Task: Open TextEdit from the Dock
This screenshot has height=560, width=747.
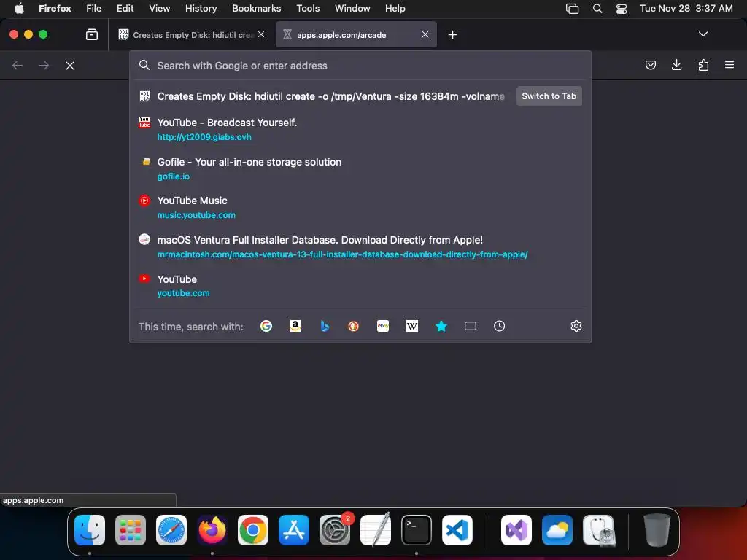Action: (x=376, y=530)
